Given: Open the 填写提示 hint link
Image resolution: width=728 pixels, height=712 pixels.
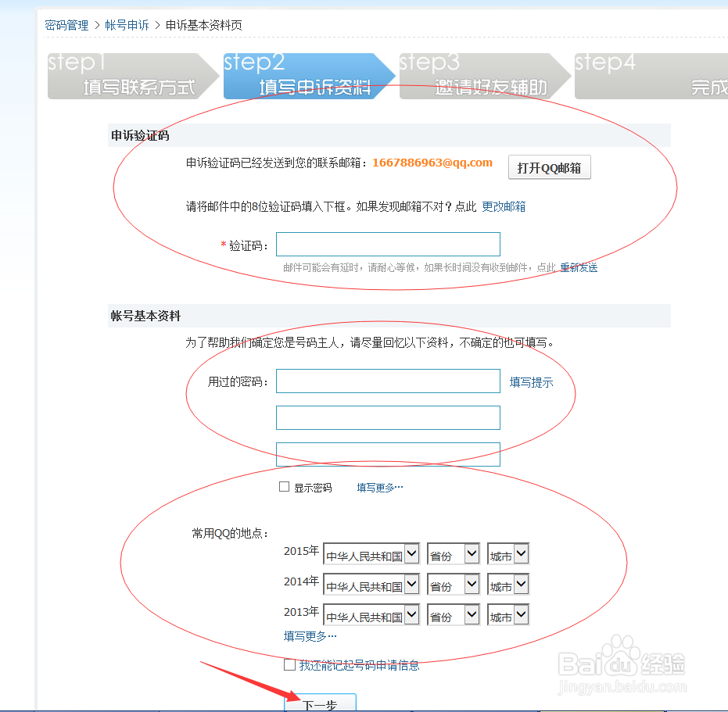Looking at the screenshot, I should click(532, 381).
